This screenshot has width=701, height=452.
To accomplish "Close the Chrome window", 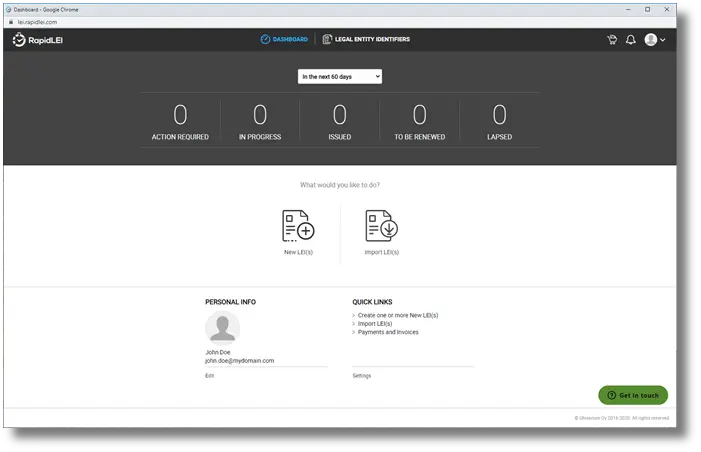I will click(x=667, y=9).
